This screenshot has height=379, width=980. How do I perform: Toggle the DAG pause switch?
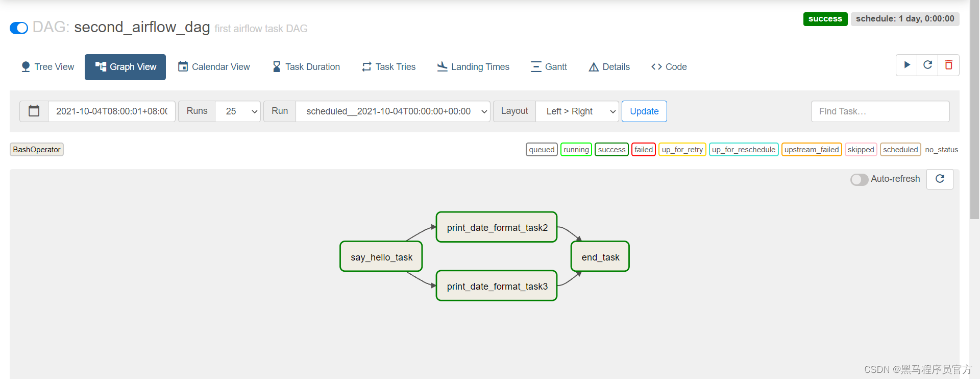pyautogui.click(x=19, y=28)
